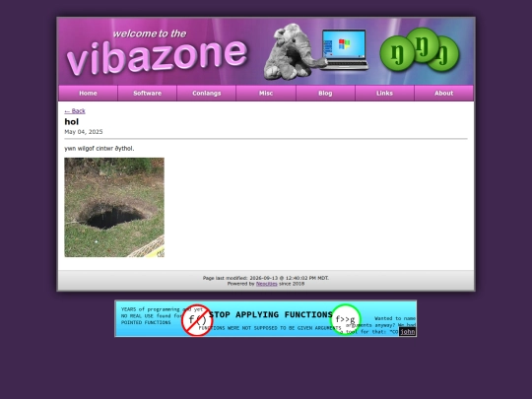Open the Links page

coord(384,93)
